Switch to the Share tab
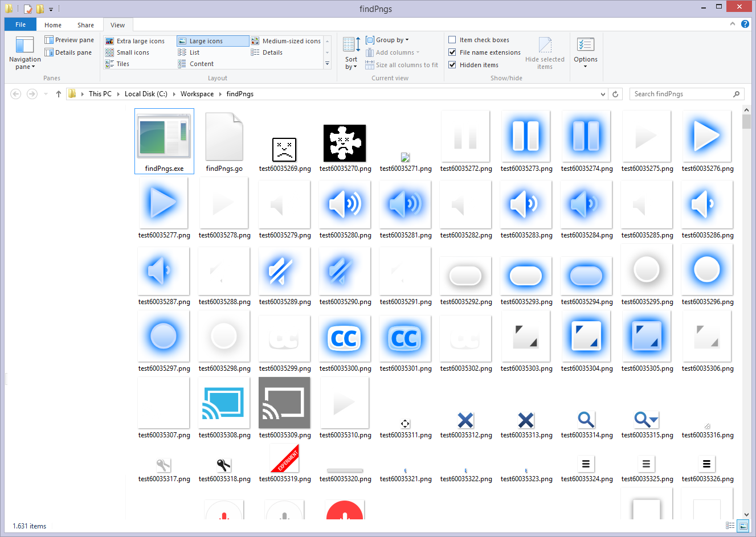Screen dimensions: 756x537 85,25
